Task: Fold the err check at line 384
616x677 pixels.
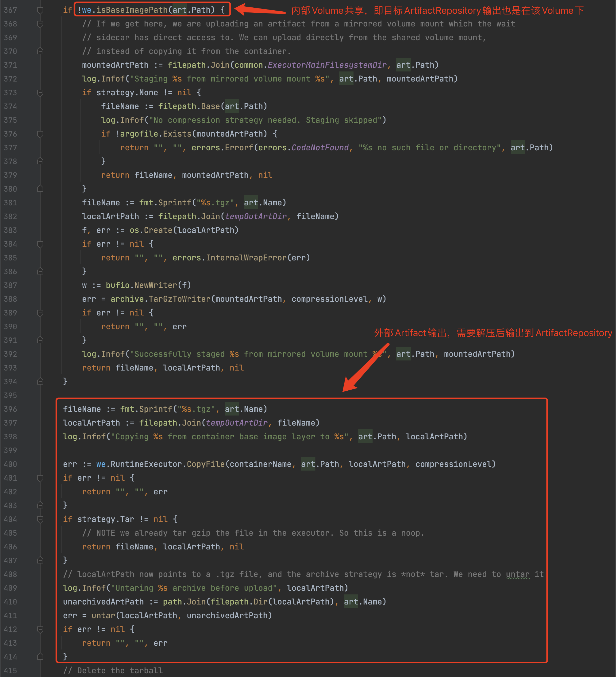Action: [40, 244]
